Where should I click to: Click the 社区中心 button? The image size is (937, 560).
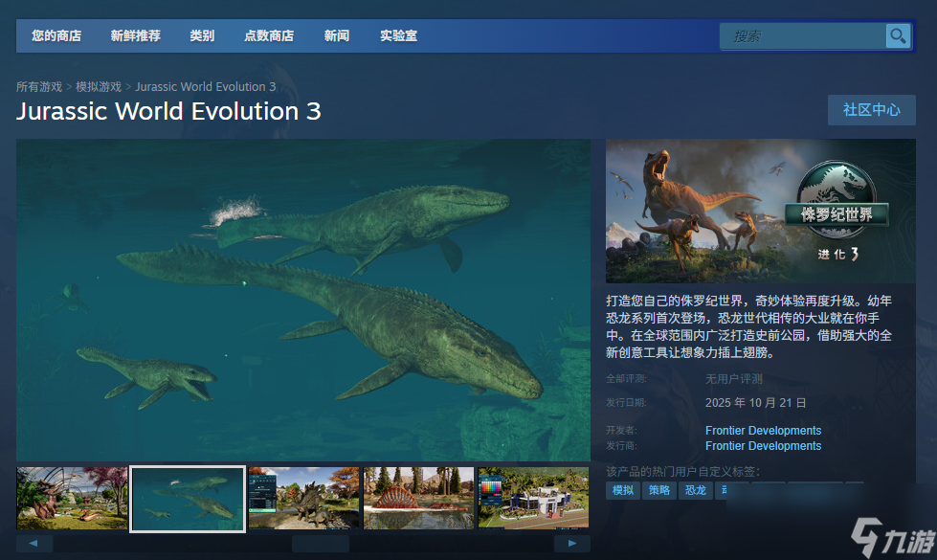point(871,110)
